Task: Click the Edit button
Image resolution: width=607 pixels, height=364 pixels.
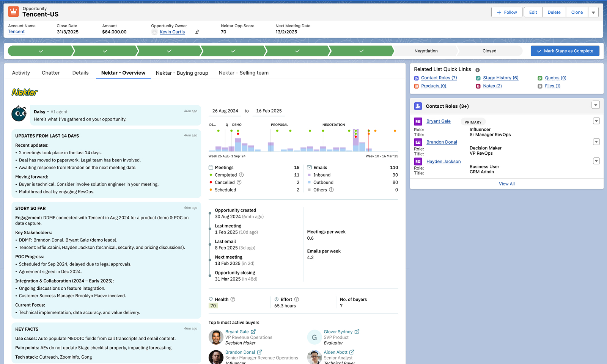Action: click(x=533, y=13)
